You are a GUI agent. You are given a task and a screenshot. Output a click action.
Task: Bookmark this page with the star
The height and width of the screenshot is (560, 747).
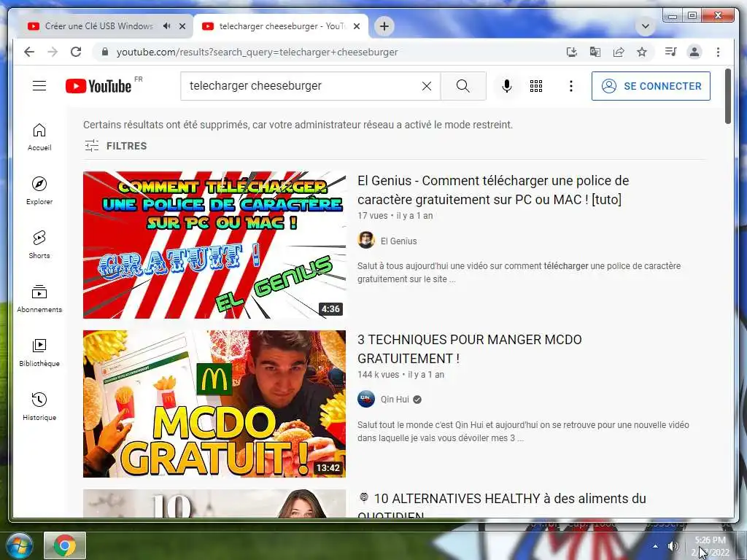point(642,52)
